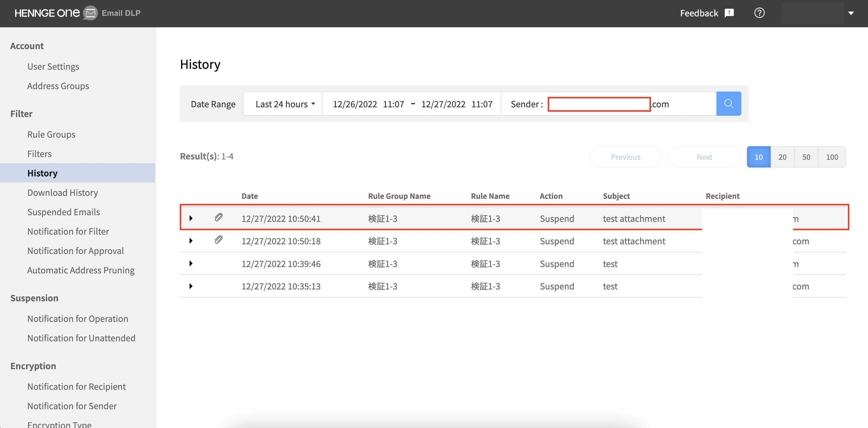The image size is (868, 428).
Task: Click the Result(s): 1-4 text
Action: (x=207, y=156)
